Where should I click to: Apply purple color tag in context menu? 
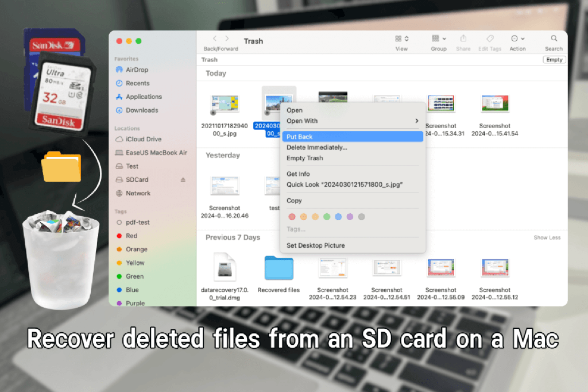pyautogui.click(x=350, y=217)
